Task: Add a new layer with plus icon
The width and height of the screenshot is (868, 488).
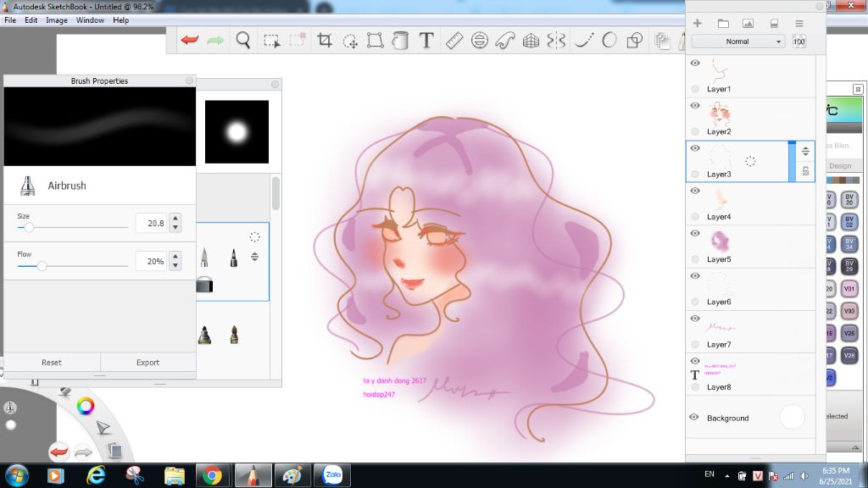Action: coord(698,23)
